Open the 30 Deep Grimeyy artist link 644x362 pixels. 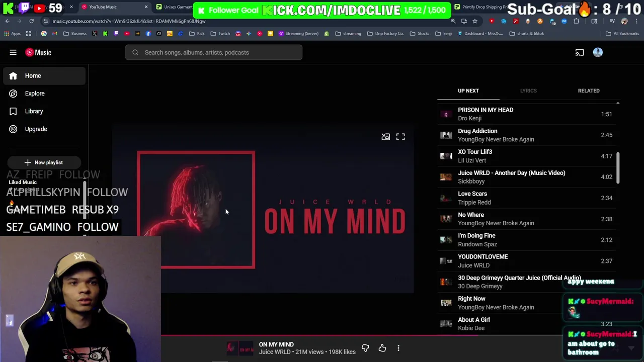(480, 286)
